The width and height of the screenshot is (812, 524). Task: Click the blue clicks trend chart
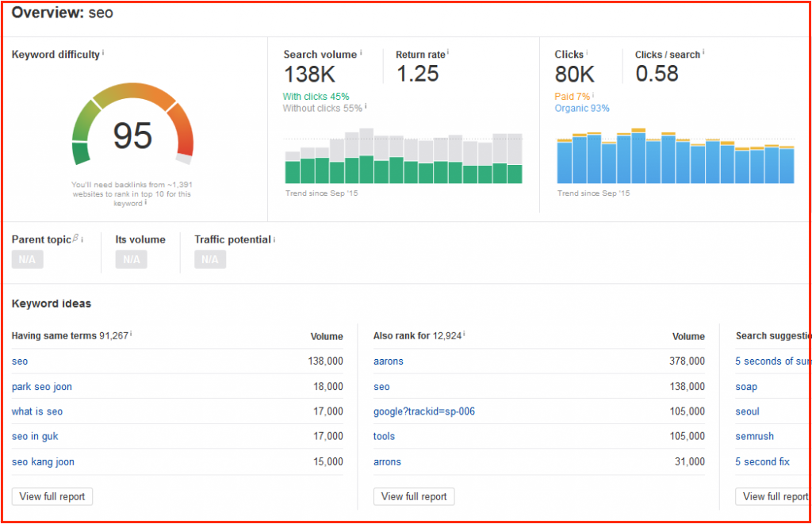click(676, 156)
